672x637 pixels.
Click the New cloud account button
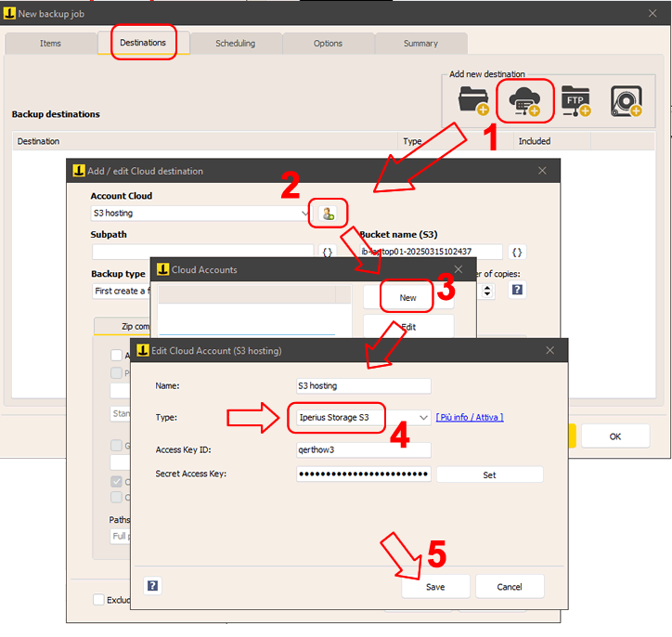pos(408,297)
